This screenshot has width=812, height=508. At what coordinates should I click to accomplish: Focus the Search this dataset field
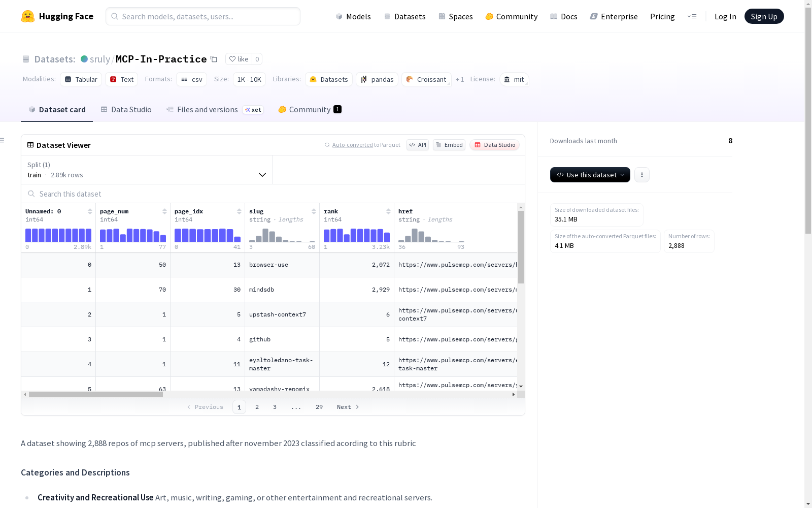point(273,194)
